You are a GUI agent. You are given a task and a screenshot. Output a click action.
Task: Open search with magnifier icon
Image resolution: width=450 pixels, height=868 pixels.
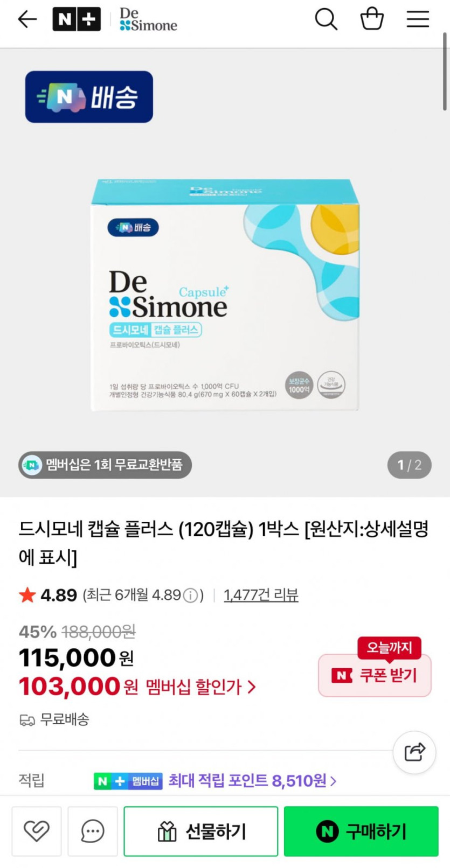326,19
